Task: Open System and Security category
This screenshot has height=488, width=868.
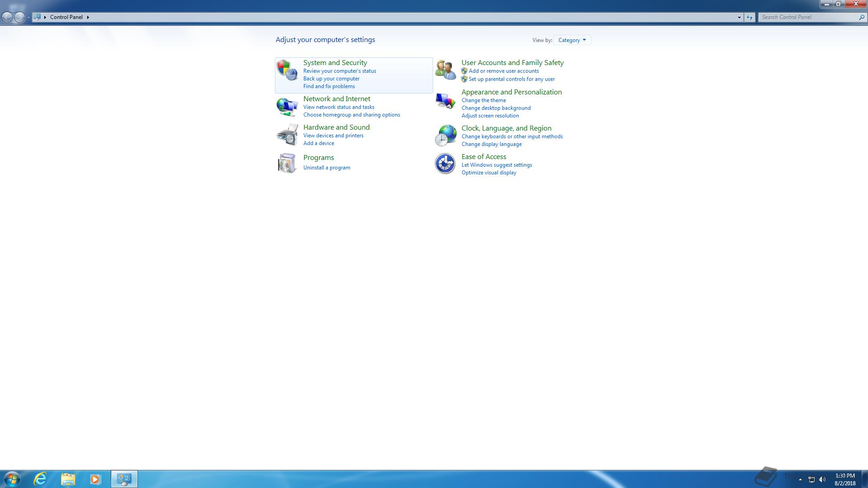Action: click(335, 62)
